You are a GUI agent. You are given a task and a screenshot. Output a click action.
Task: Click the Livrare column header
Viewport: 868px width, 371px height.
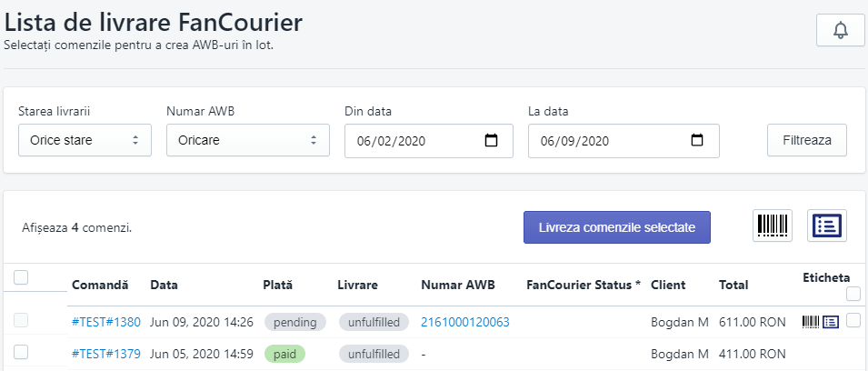click(x=357, y=286)
